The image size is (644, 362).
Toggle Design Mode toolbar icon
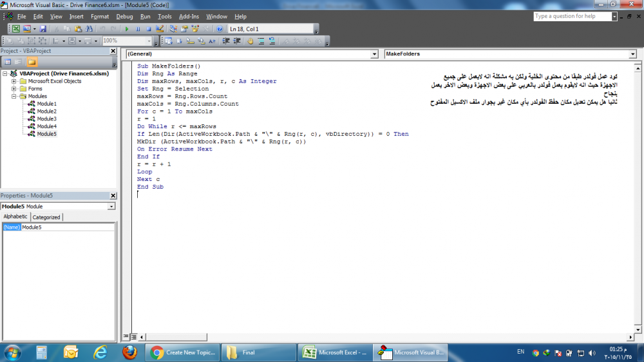[160, 29]
